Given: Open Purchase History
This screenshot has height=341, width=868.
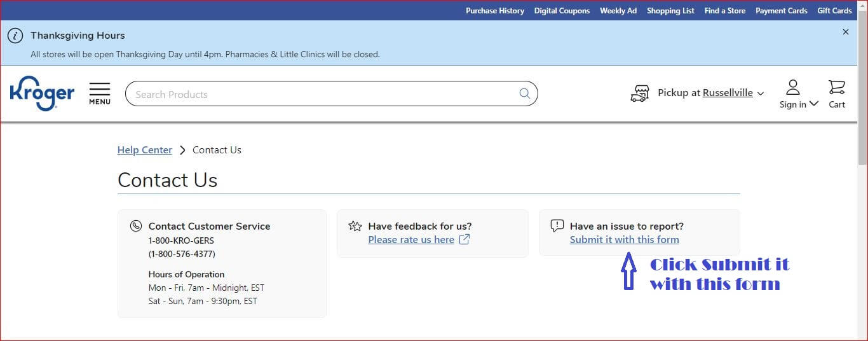Looking at the screenshot, I should point(495,11).
